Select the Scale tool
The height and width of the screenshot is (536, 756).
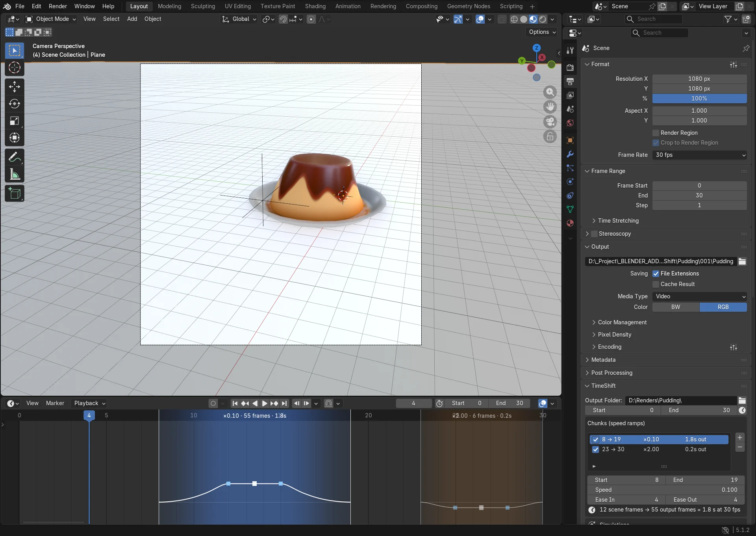point(15,121)
